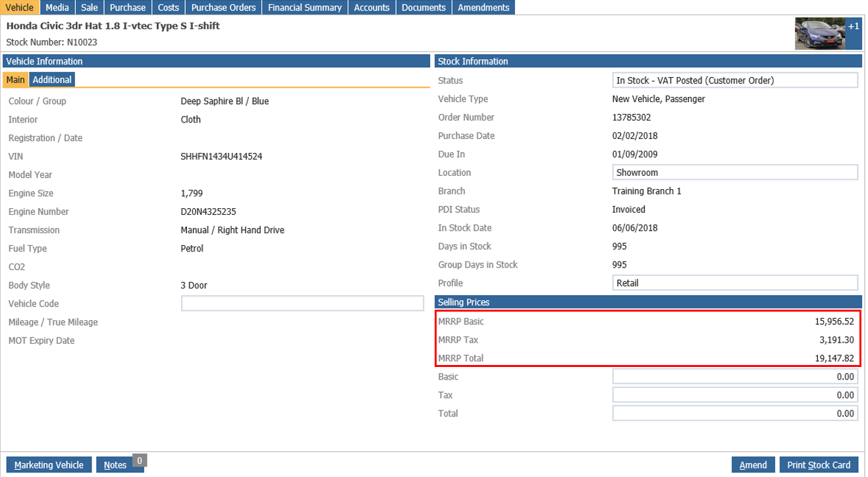Click the Stock Information section header

[x=648, y=61]
